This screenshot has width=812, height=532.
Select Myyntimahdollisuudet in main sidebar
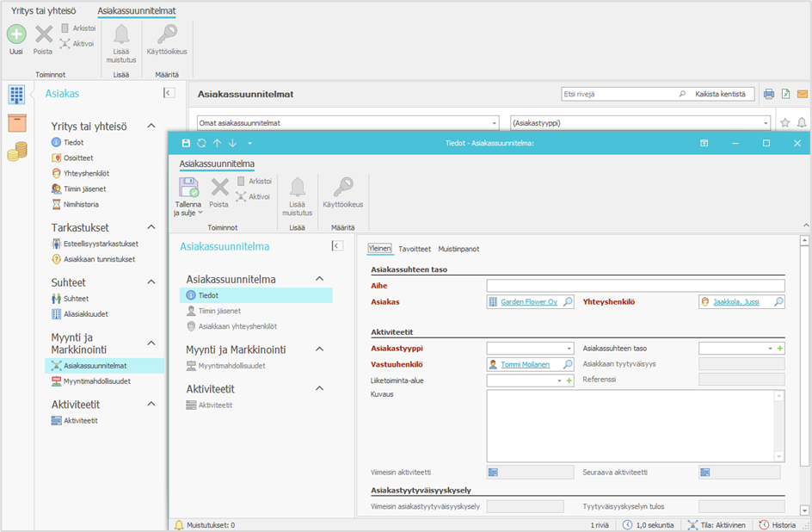click(x=96, y=381)
